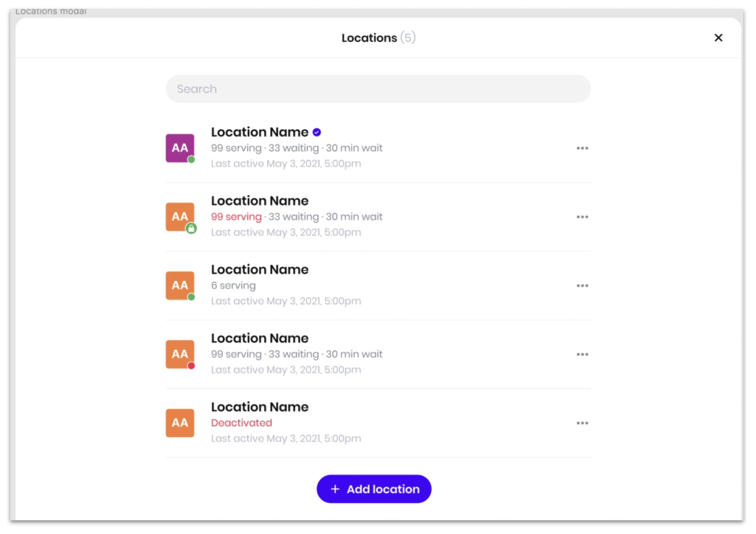Open more options for the verified location row
Image resolution: width=756 pixels, height=534 pixels.
tap(583, 149)
